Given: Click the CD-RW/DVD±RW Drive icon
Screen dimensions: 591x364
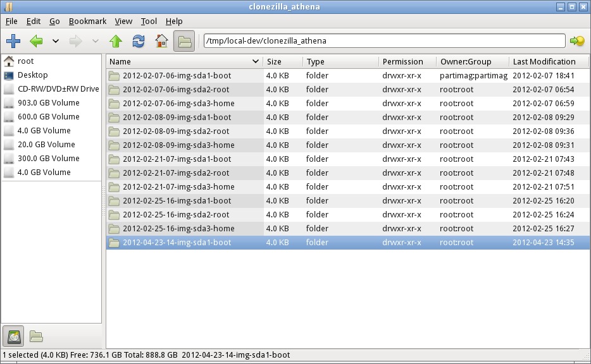Looking at the screenshot, I should [9, 89].
